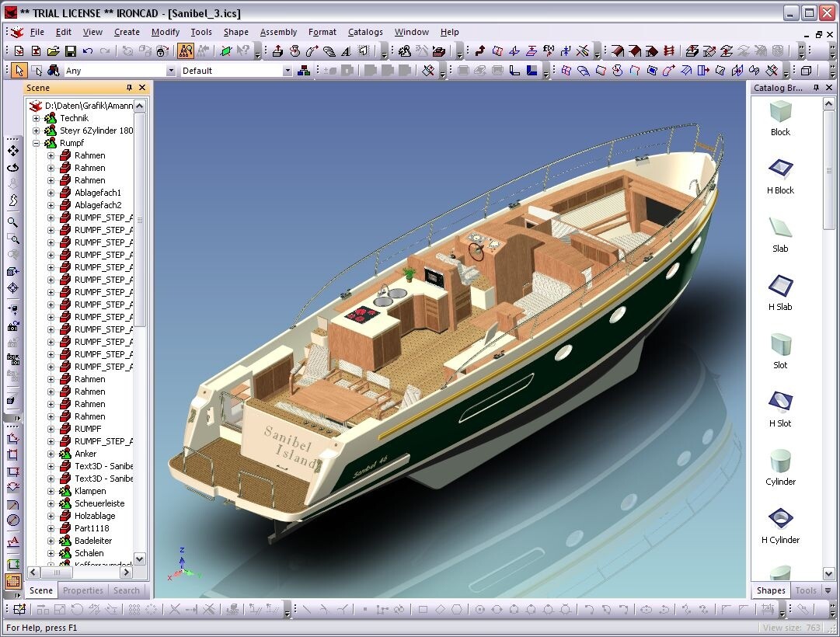Unpin the Scene browser panel
The image size is (840, 637).
(x=131, y=88)
